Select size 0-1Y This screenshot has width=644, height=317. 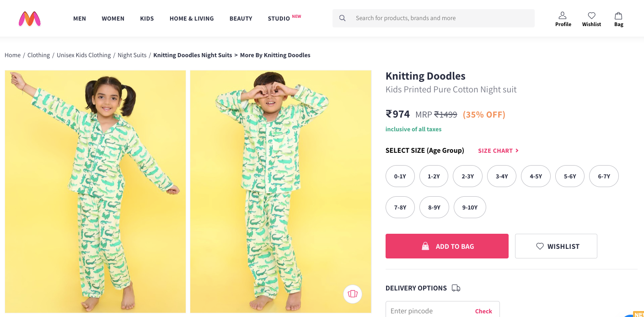click(x=400, y=176)
